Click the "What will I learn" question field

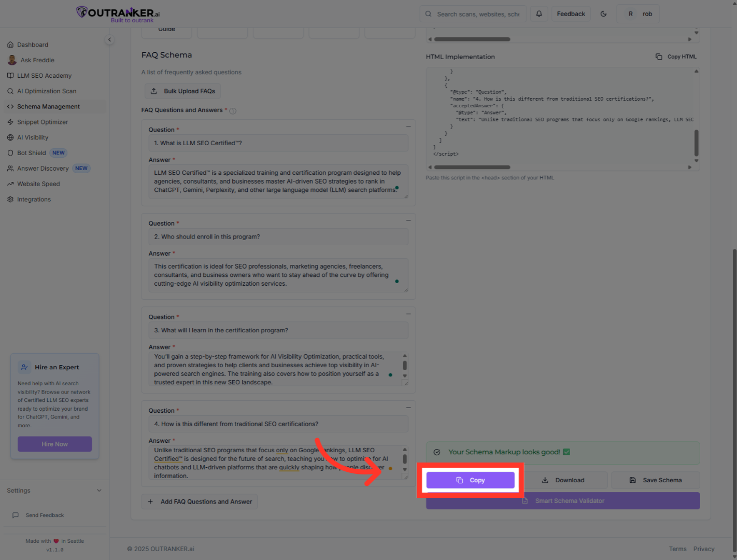[x=278, y=330]
